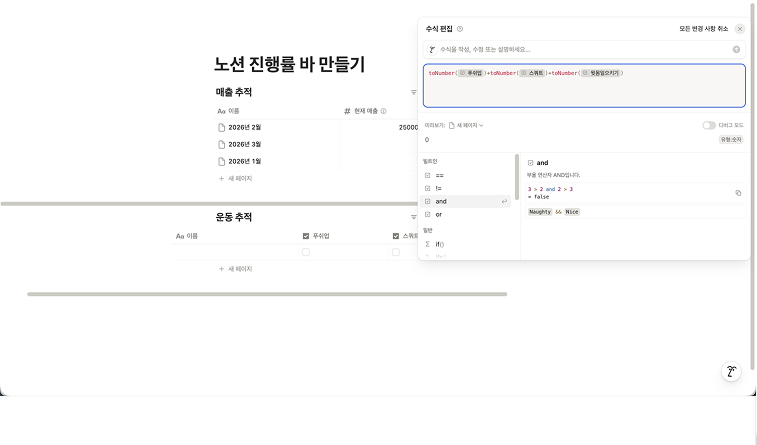Open the preview page dropdown 새 페이지
The height and width of the screenshot is (445, 757).
[466, 125]
